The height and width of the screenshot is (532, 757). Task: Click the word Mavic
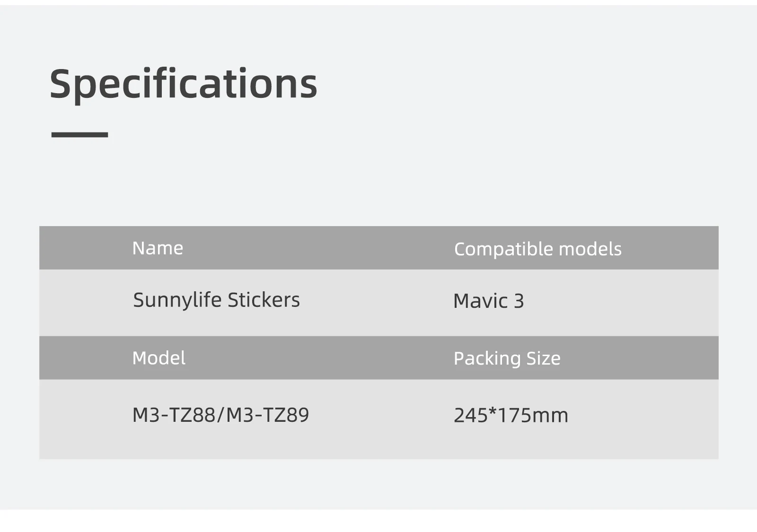pyautogui.click(x=480, y=301)
